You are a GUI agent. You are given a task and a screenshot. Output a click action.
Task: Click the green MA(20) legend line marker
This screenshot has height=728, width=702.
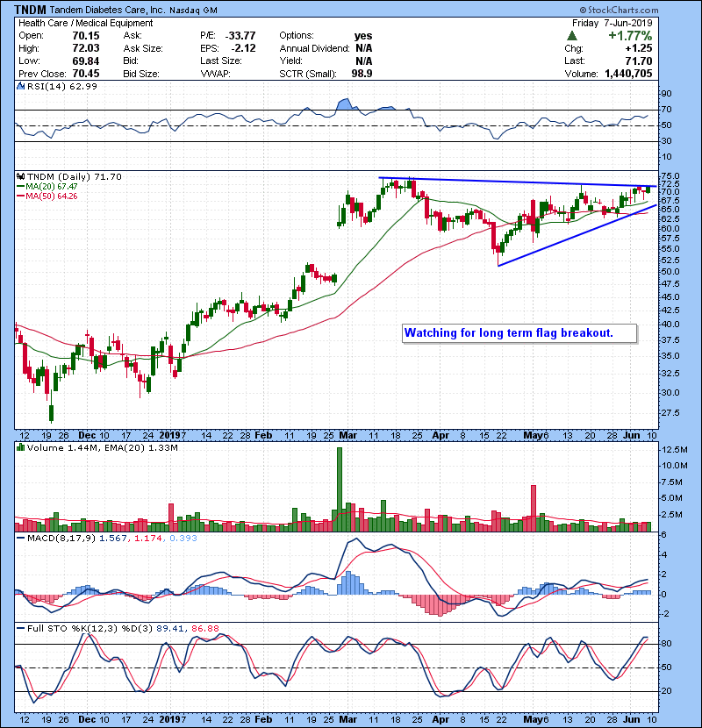click(20, 186)
